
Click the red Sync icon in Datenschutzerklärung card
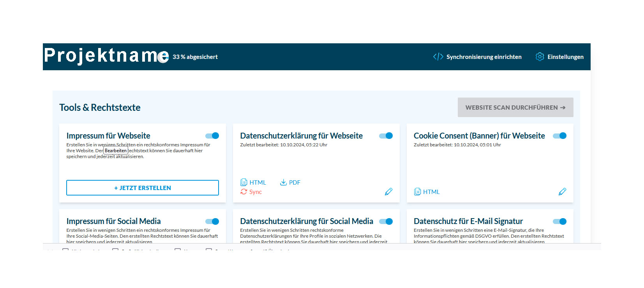point(244,192)
